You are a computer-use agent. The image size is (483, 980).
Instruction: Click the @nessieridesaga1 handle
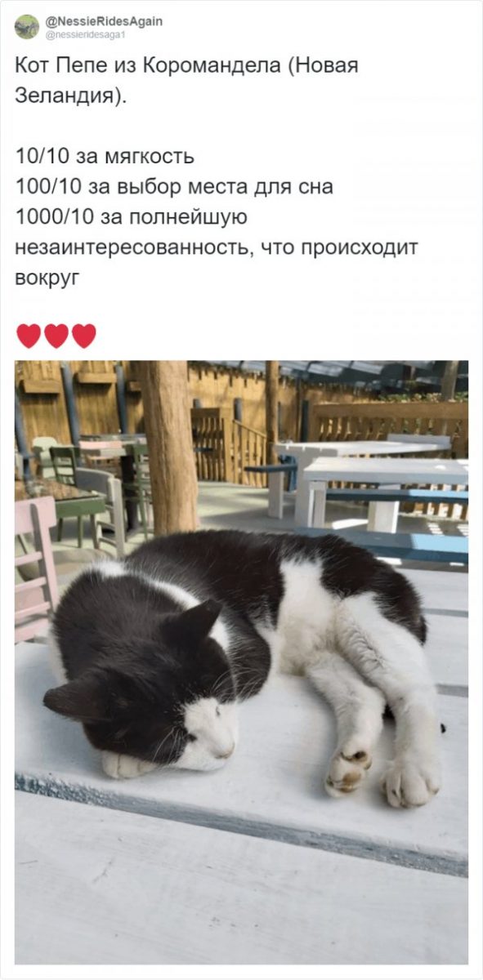[85, 34]
